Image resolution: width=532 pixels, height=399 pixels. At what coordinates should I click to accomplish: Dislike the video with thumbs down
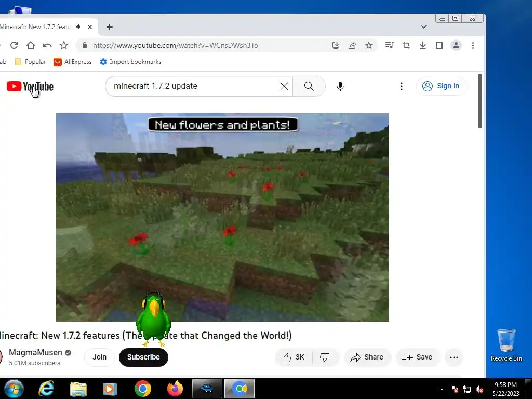(325, 357)
